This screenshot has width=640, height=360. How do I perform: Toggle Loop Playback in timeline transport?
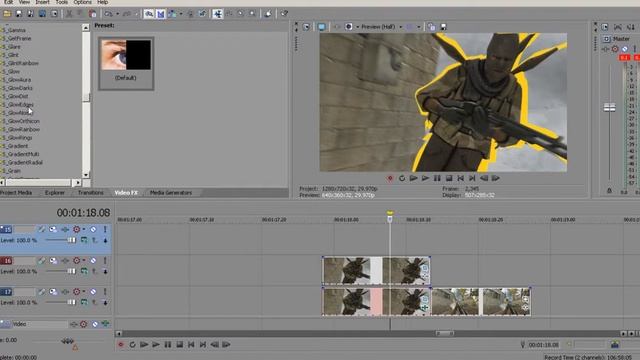click(x=133, y=345)
